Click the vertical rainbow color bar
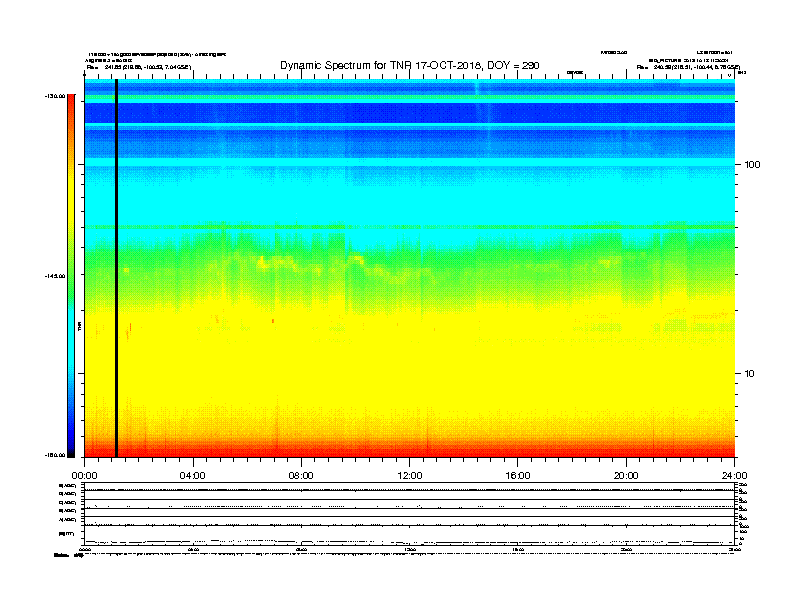The height and width of the screenshot is (612, 792). (71, 276)
